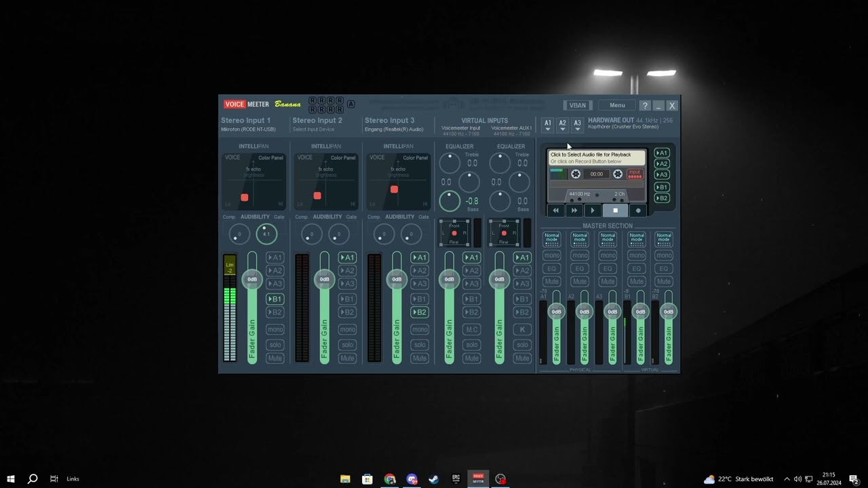868x488 pixels.
Task: Open Windows search from the taskbar
Action: [32, 479]
